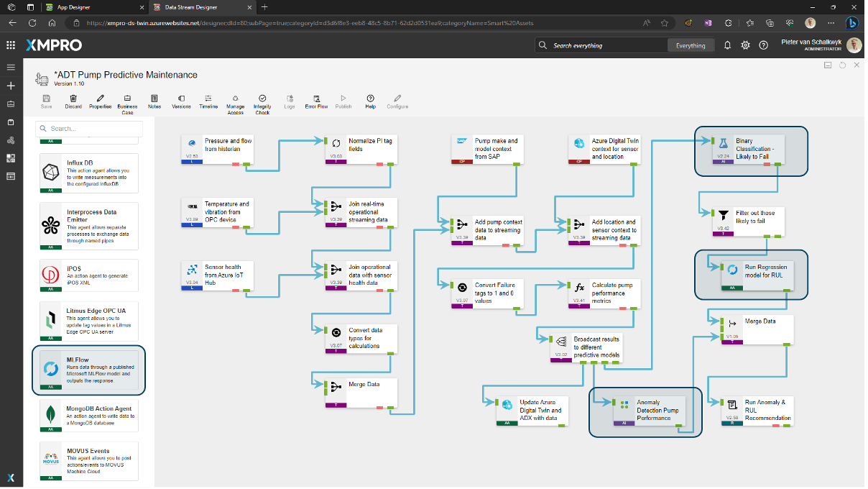Click the agent search field

click(89, 129)
